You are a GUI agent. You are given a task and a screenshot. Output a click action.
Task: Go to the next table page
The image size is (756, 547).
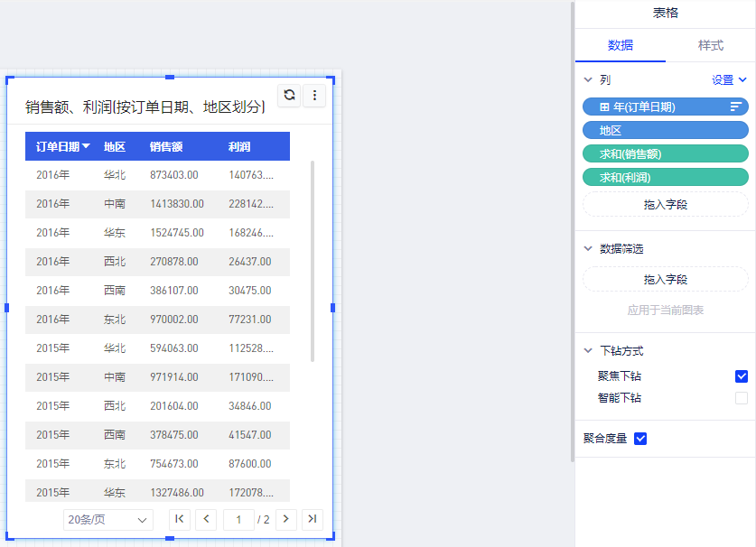click(x=286, y=519)
